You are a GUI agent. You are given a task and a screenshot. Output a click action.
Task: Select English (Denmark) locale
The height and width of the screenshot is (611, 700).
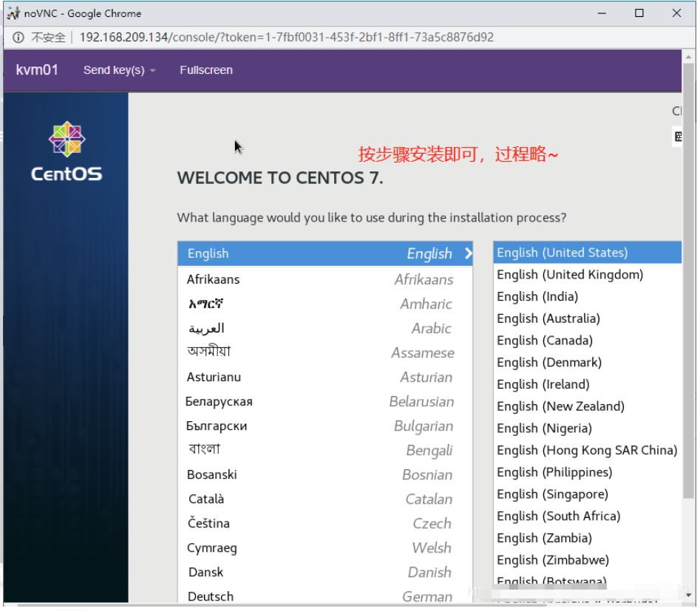point(588,363)
